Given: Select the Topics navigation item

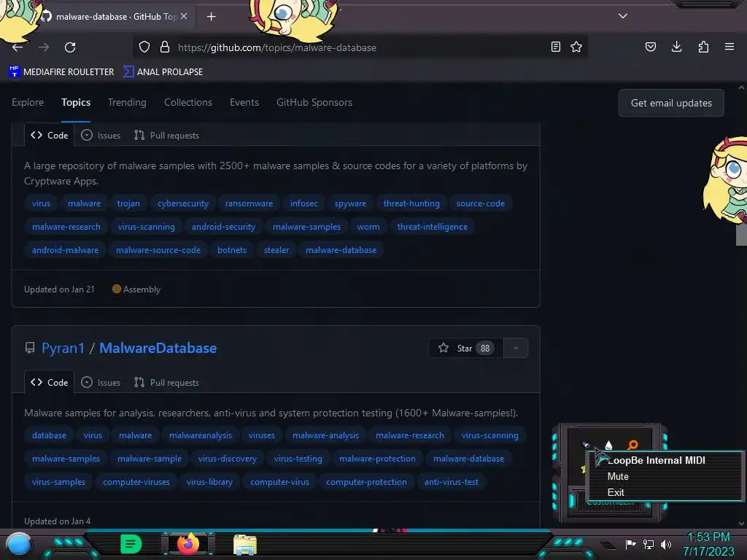Looking at the screenshot, I should coord(76,102).
